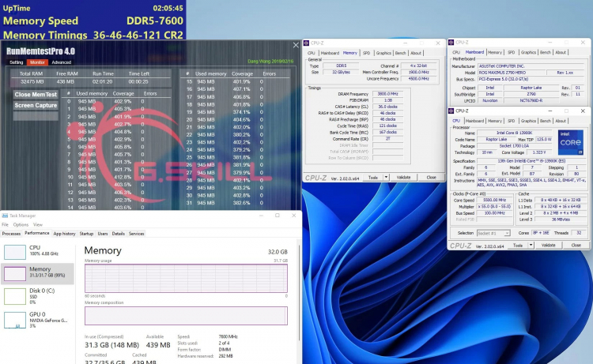
Task: Click the Task Manager title bar icon
Action: pos(4,215)
